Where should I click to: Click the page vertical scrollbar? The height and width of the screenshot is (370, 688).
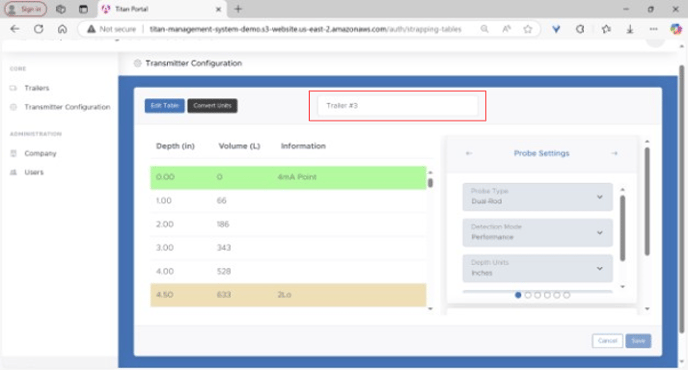[x=681, y=198]
